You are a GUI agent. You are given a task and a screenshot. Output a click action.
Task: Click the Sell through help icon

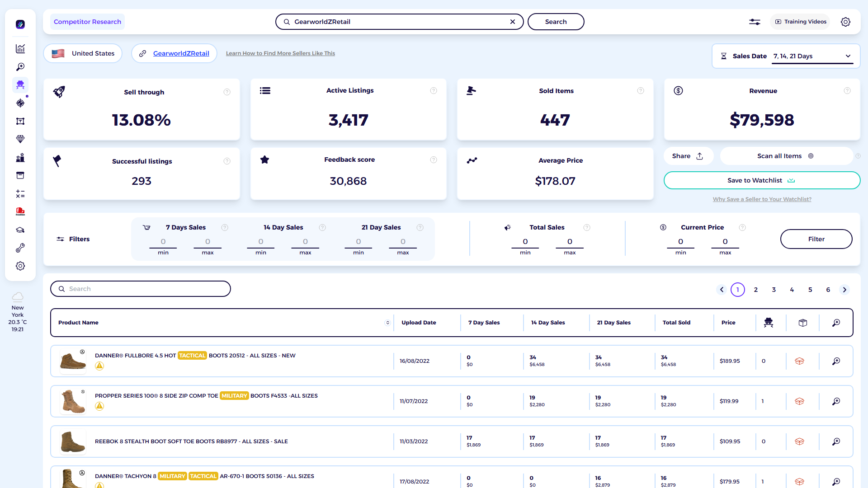[x=227, y=92]
